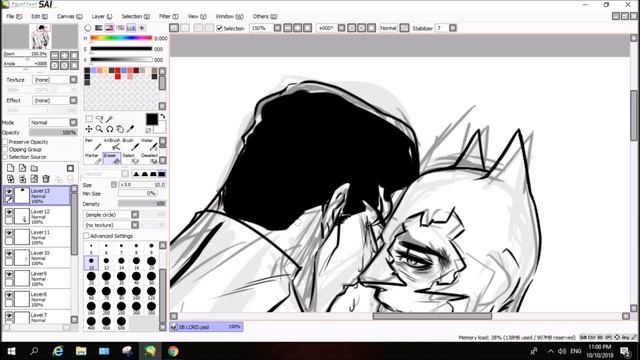The width and height of the screenshot is (640, 360).
Task: Click the black foreground color swatch
Action: click(x=152, y=119)
